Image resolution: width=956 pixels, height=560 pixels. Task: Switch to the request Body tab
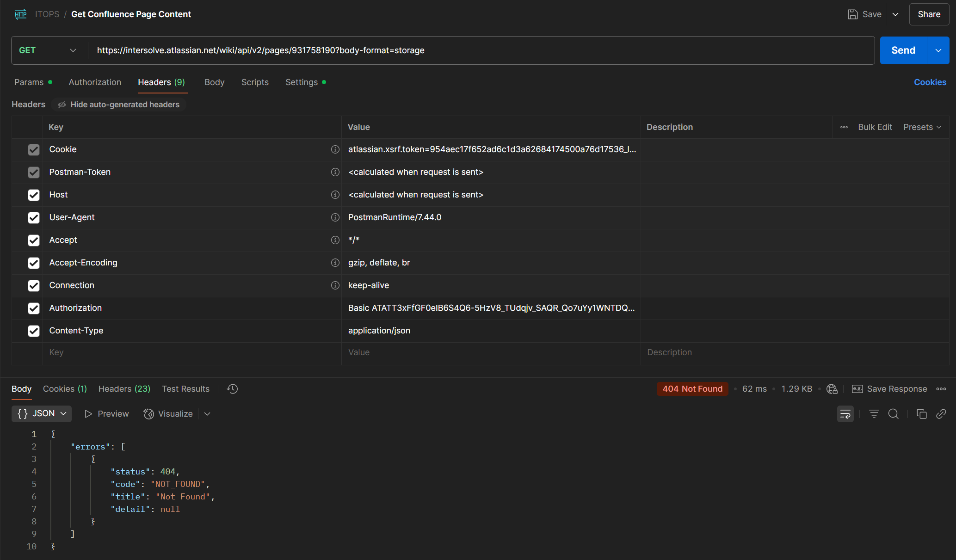click(x=214, y=82)
